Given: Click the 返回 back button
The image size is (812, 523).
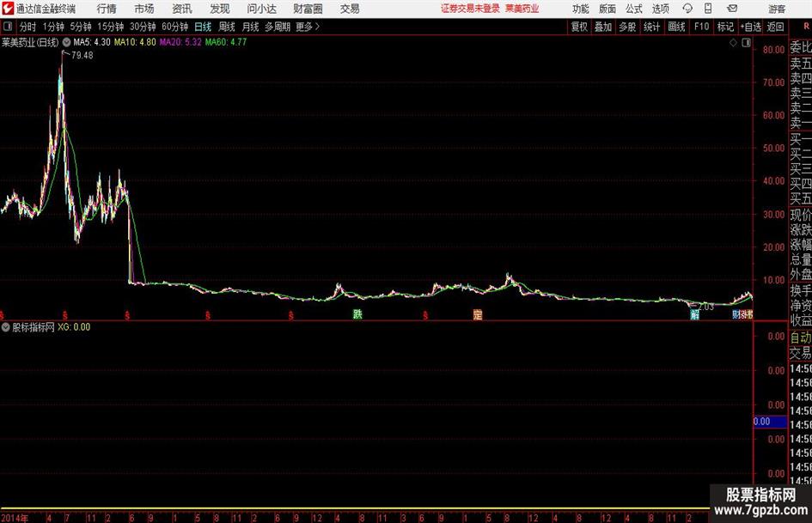Looking at the screenshot, I should coord(775,27).
